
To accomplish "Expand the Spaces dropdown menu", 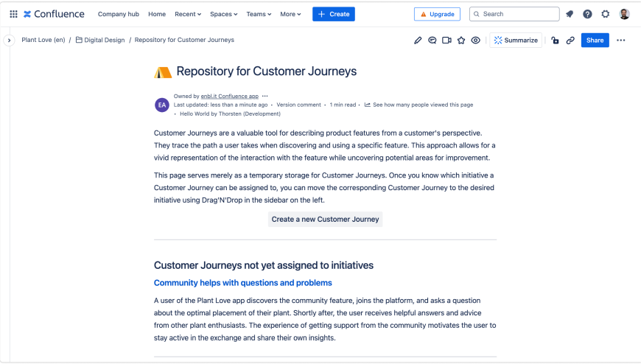I will pyautogui.click(x=223, y=14).
